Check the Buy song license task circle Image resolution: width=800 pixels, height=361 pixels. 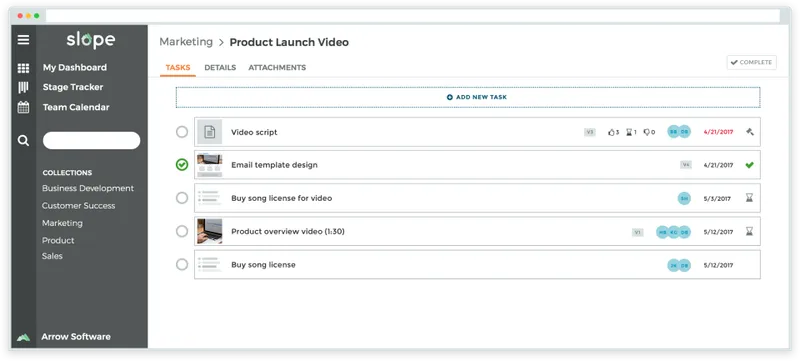(182, 265)
